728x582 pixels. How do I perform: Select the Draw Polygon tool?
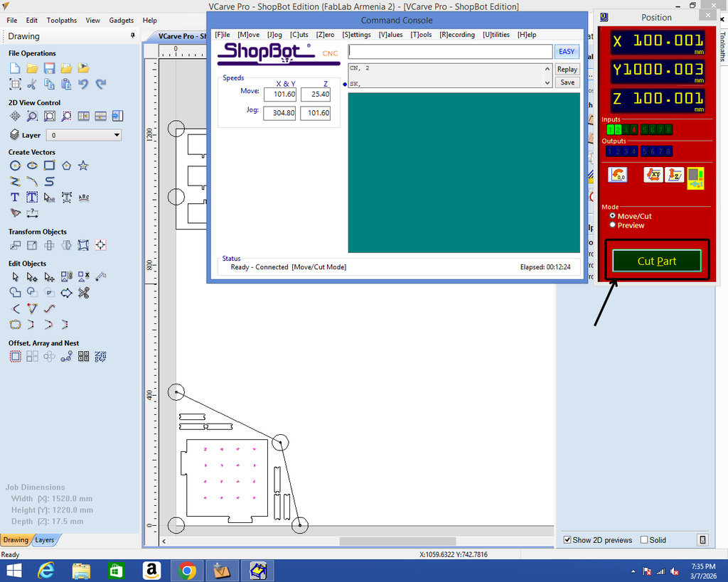coord(66,166)
